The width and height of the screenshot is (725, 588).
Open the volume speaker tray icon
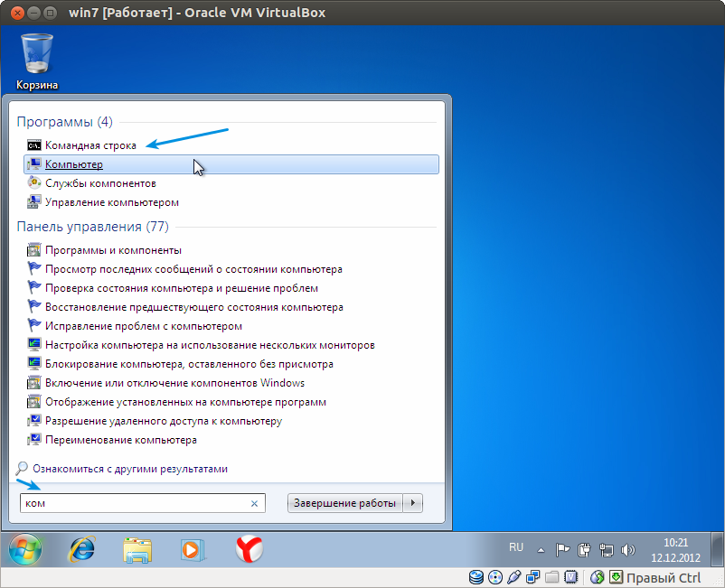(x=628, y=550)
